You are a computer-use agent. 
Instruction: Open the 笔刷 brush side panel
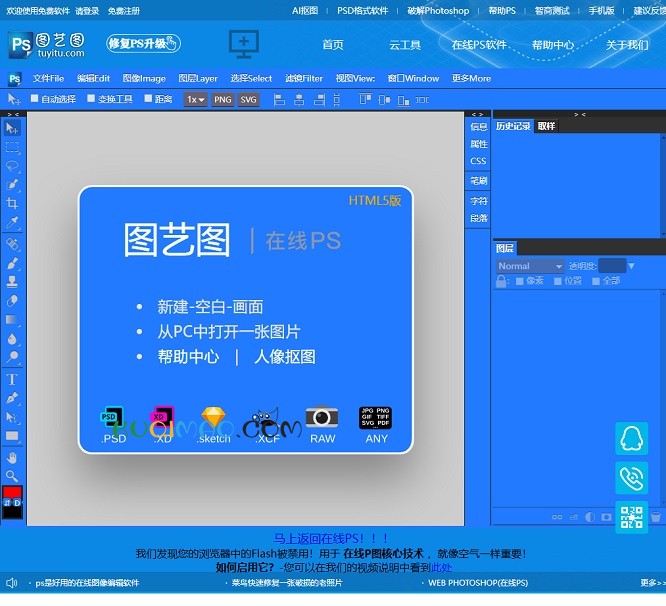click(478, 181)
